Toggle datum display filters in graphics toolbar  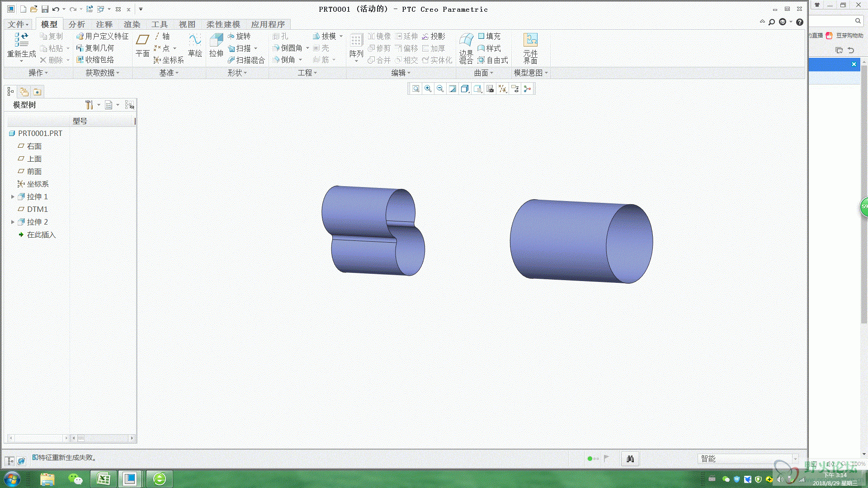coord(503,89)
